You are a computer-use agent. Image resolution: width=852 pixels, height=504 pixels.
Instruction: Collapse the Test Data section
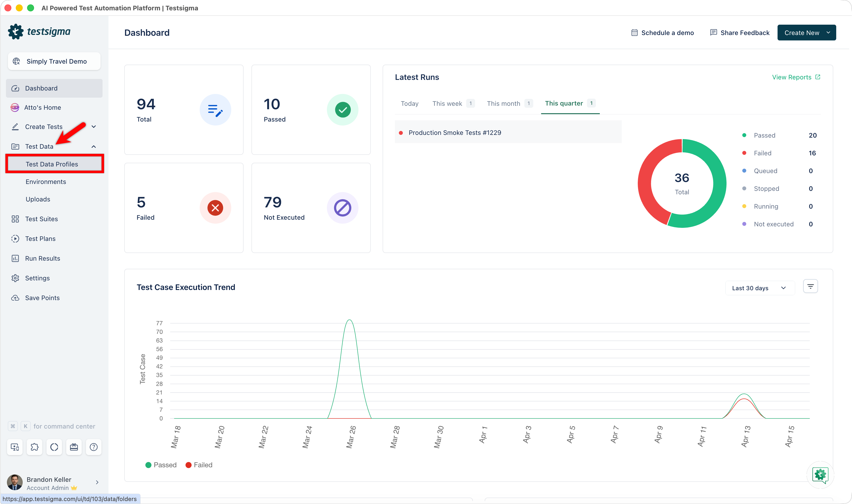tap(94, 146)
